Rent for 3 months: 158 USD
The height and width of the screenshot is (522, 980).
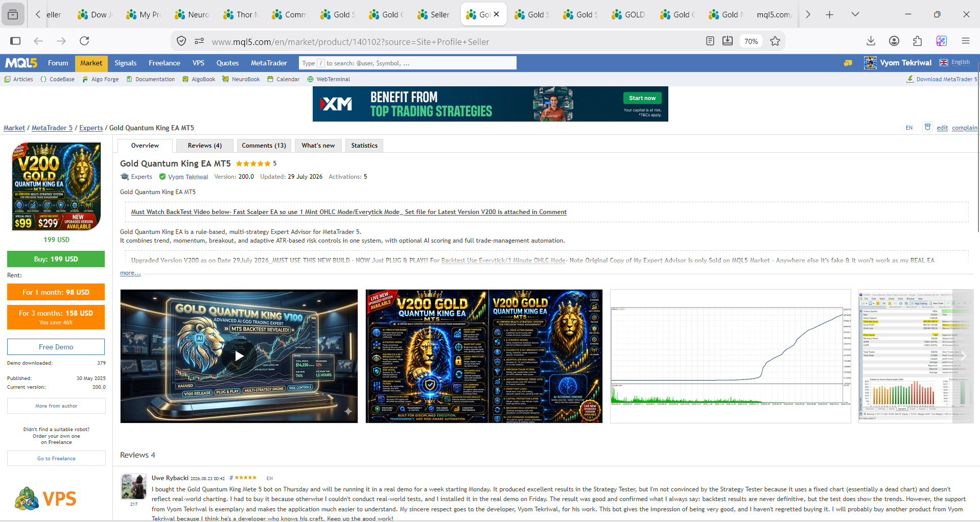coord(56,317)
